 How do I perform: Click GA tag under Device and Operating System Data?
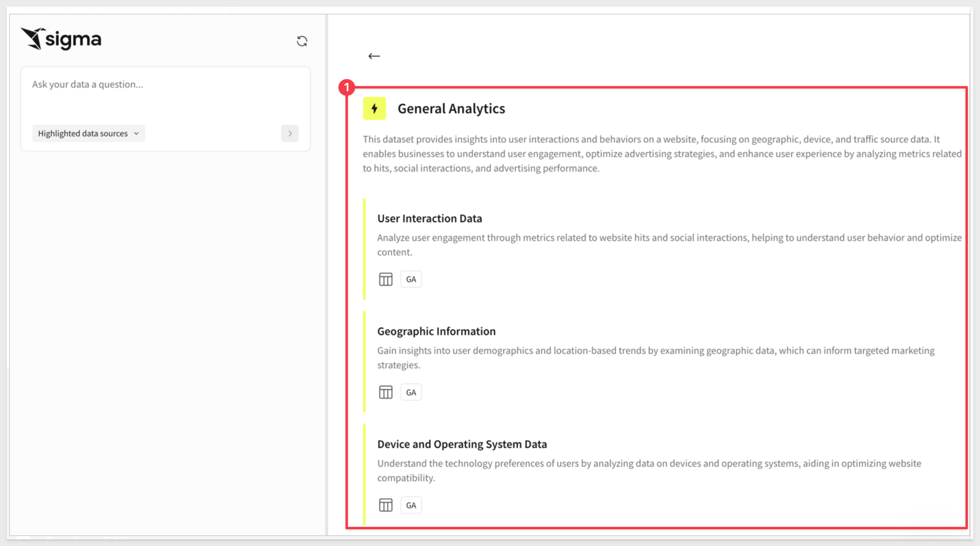pos(411,505)
